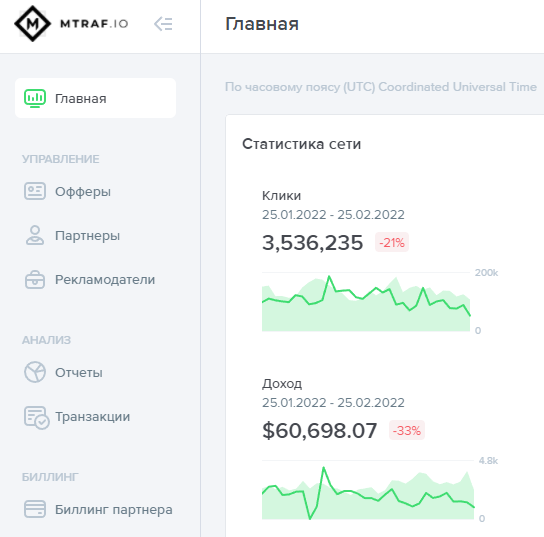544x537 pixels.
Task: Click the Рекламодатели briefcase icon
Action: [x=35, y=280]
